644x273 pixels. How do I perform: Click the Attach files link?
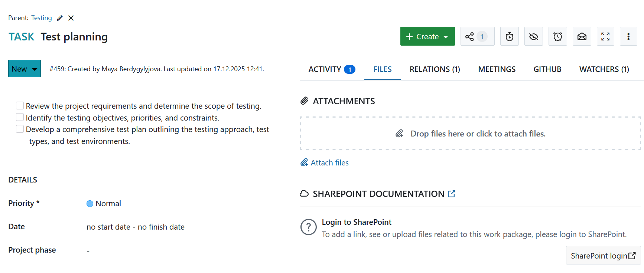point(325,162)
